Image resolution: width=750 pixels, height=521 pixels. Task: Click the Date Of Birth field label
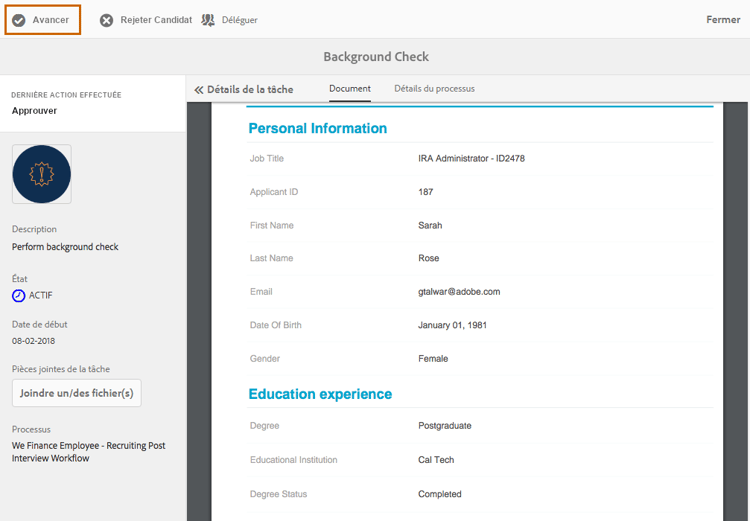point(276,325)
